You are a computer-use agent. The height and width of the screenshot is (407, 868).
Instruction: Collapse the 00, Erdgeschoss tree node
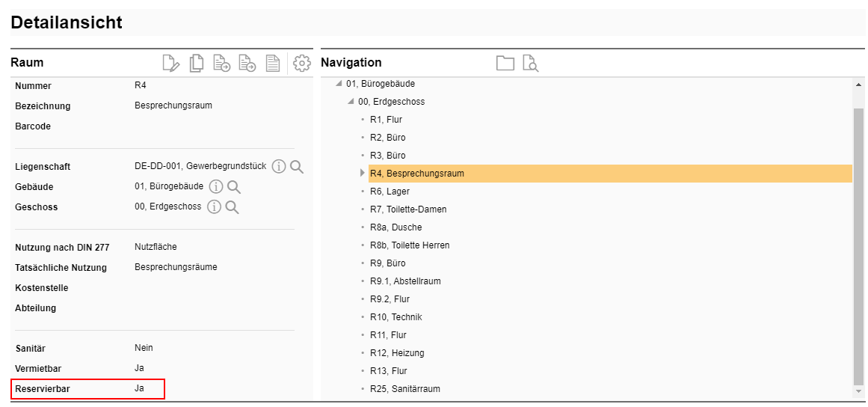[x=351, y=102]
